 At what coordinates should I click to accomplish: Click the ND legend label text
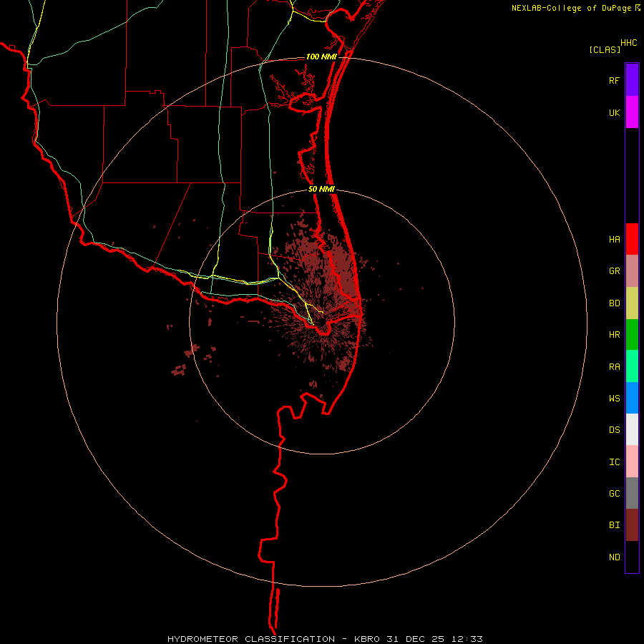614,557
